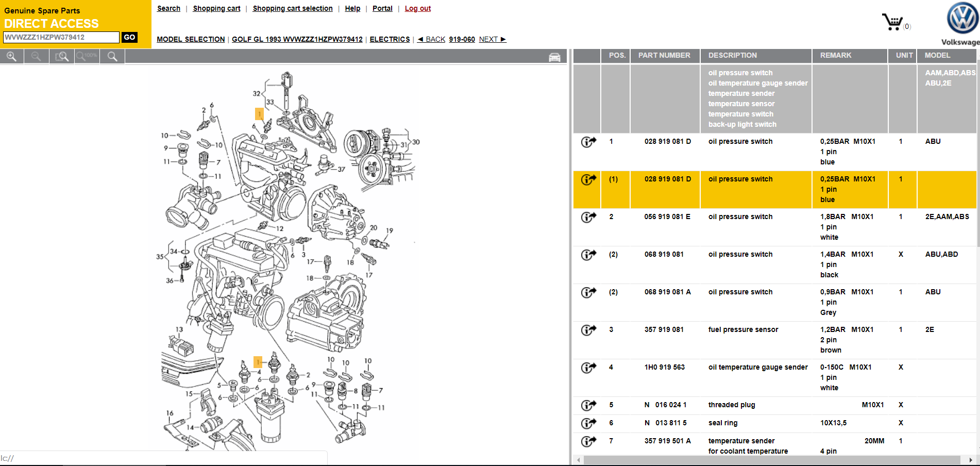The image size is (980, 466).
Task: Click the highlighted position 1 marker on upper diagram
Action: (x=259, y=114)
